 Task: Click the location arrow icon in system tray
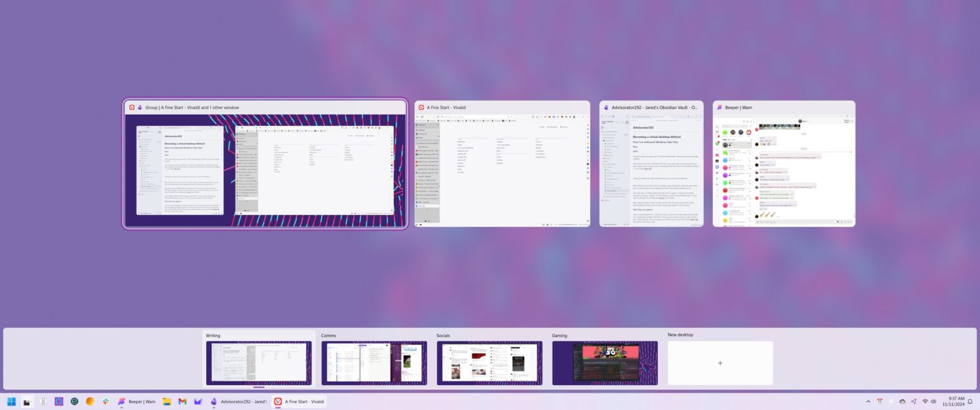click(914, 401)
